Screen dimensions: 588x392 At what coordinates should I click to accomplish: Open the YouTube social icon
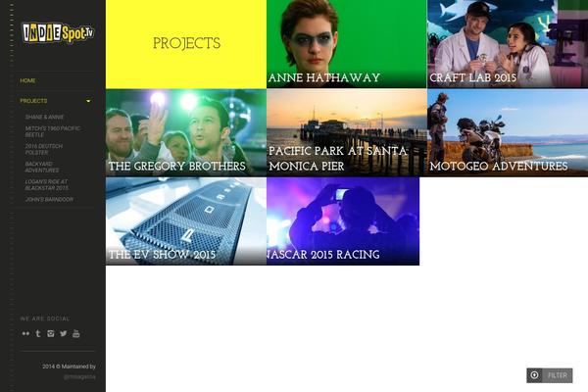click(x=76, y=333)
